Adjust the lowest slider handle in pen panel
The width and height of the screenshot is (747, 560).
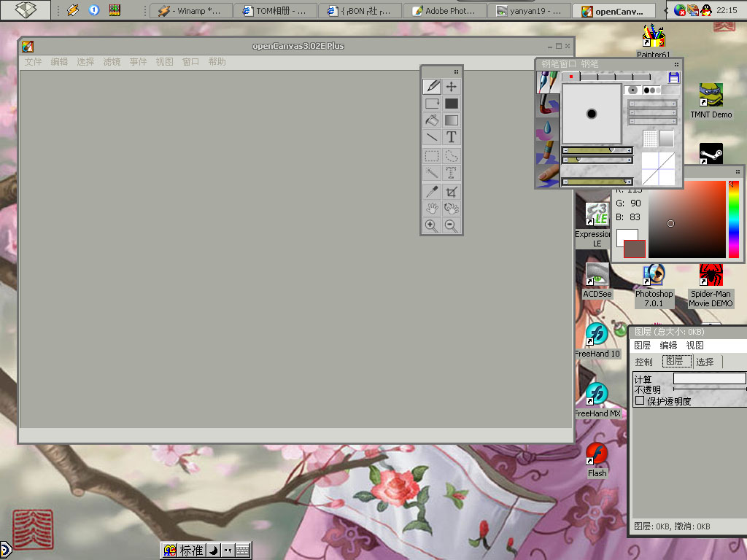point(626,182)
